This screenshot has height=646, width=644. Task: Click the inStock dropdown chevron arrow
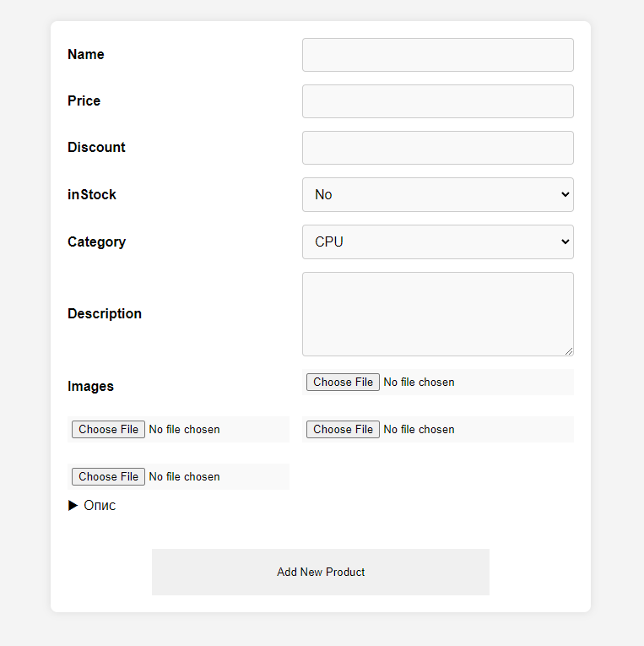click(x=565, y=195)
